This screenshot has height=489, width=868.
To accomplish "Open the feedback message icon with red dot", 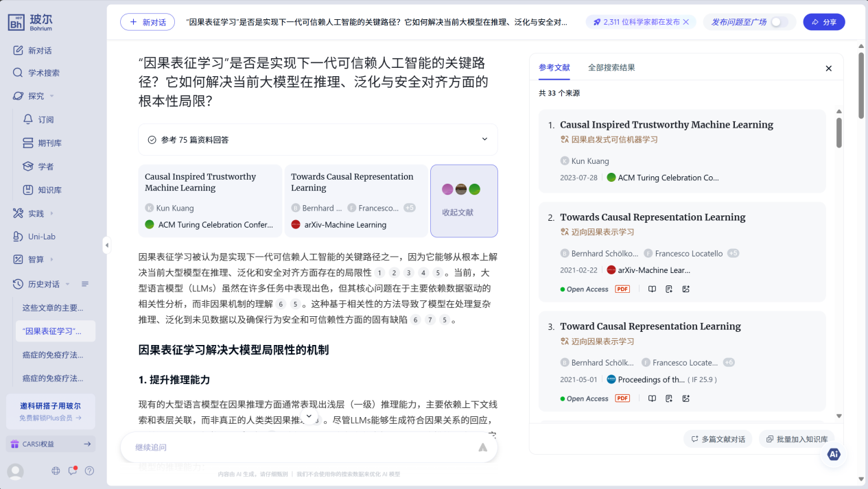I will [72, 471].
